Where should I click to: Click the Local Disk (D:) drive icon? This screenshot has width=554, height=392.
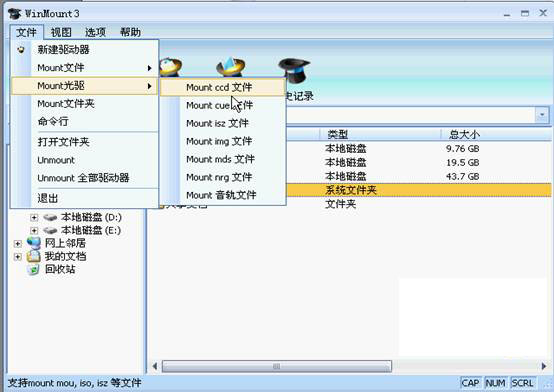[50, 217]
